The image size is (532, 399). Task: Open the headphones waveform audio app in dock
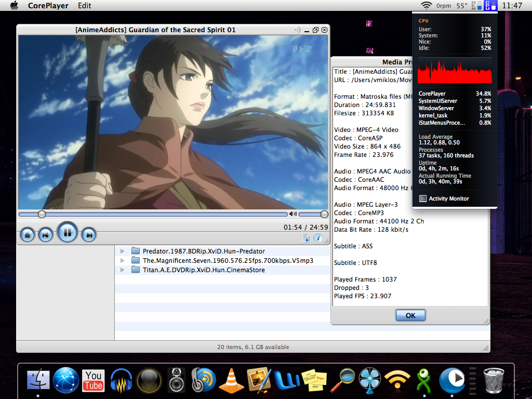pyautogui.click(x=121, y=380)
